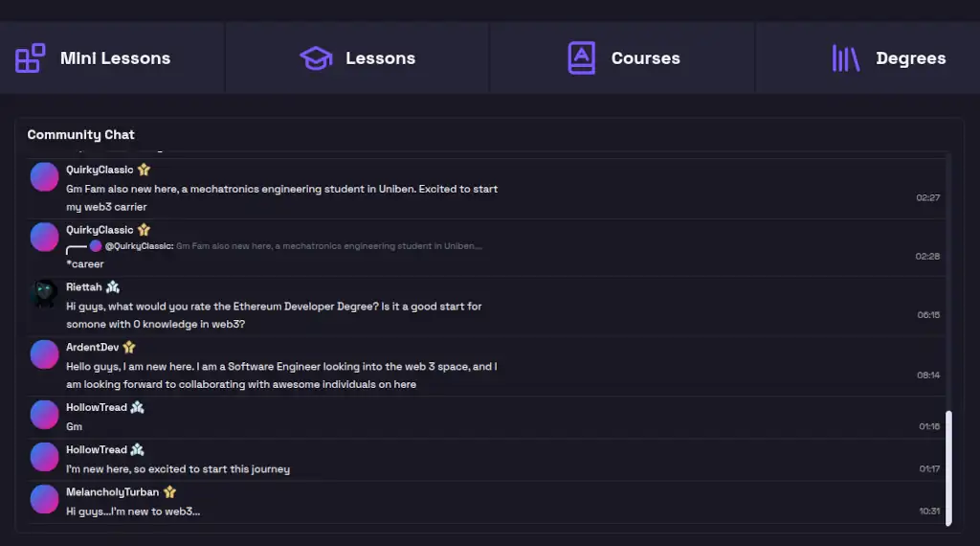980x546 pixels.
Task: Click crystal badge on HollowTread 01:17 message
Action: pos(138,449)
